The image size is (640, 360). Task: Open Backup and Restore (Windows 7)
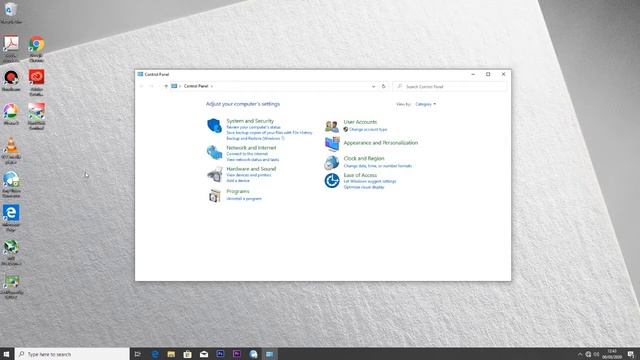256,138
